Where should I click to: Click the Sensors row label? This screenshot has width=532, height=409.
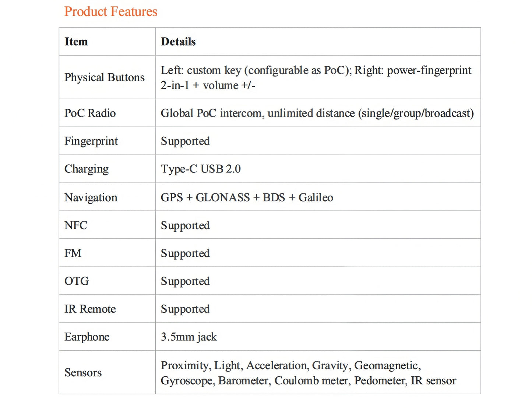point(83,373)
